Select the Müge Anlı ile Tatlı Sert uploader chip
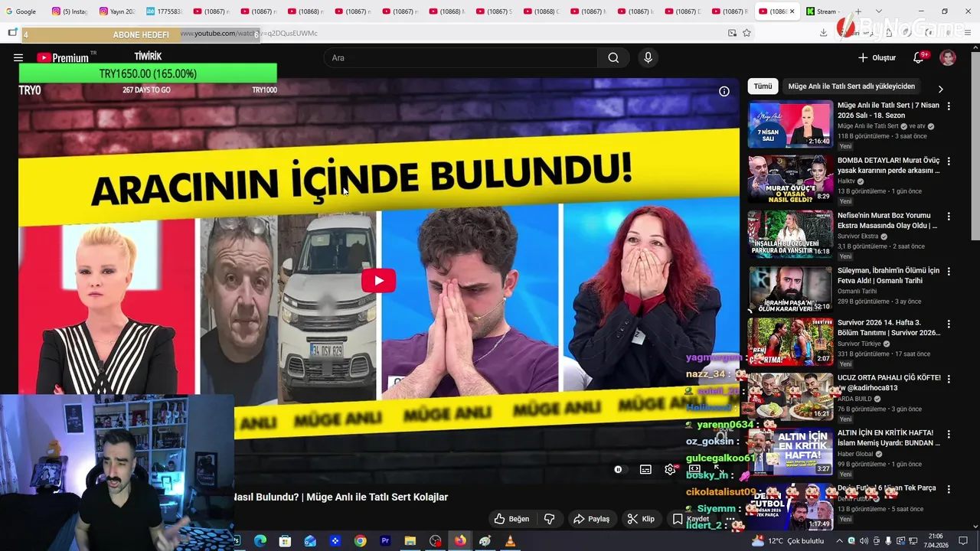This screenshot has width=980, height=551. coord(851,86)
